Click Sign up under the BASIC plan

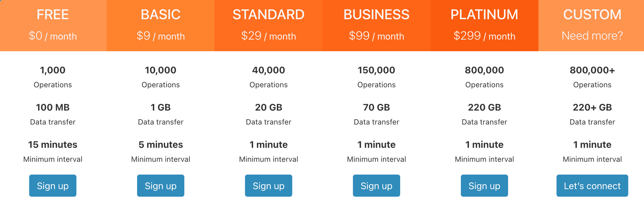pyautogui.click(x=161, y=186)
